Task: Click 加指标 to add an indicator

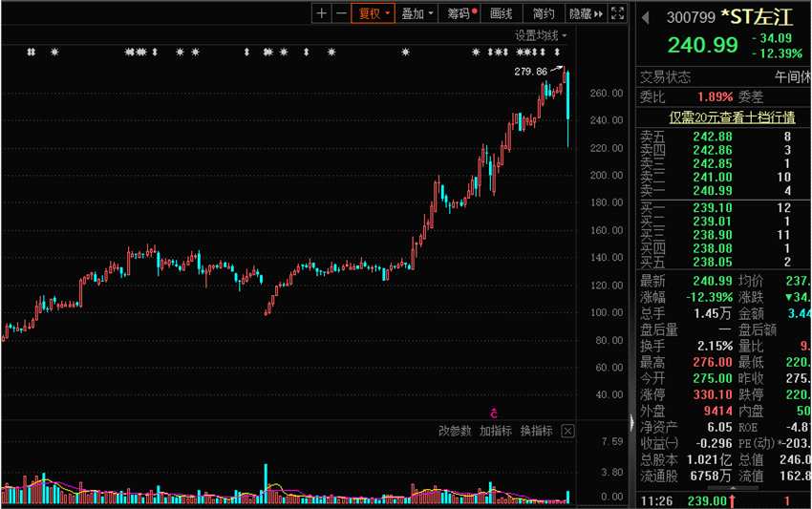Action: click(x=496, y=431)
